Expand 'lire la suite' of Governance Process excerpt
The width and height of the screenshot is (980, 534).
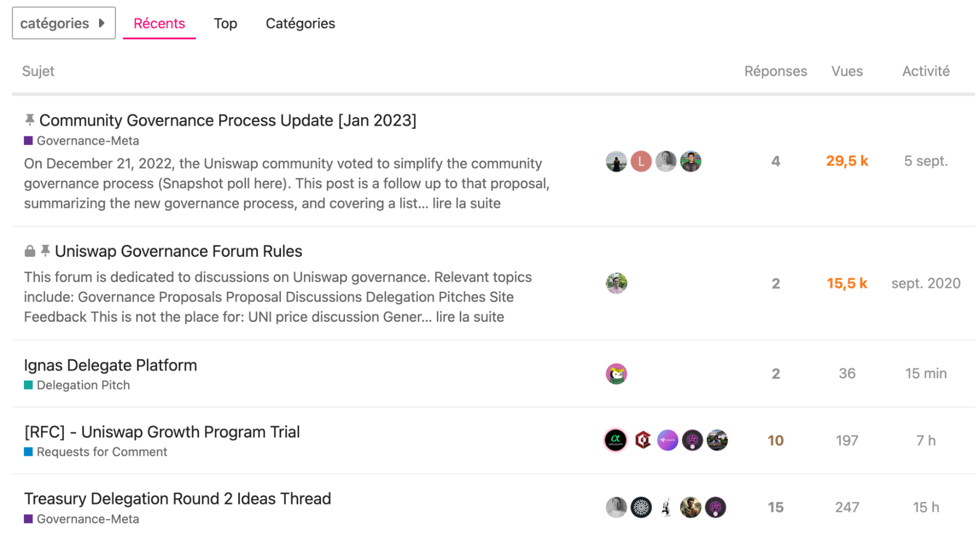tap(466, 203)
